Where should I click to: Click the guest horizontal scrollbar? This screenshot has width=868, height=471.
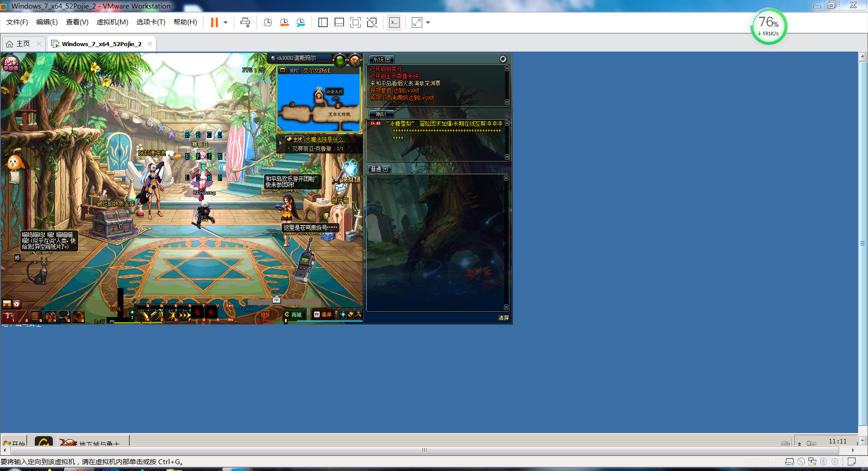[425, 450]
